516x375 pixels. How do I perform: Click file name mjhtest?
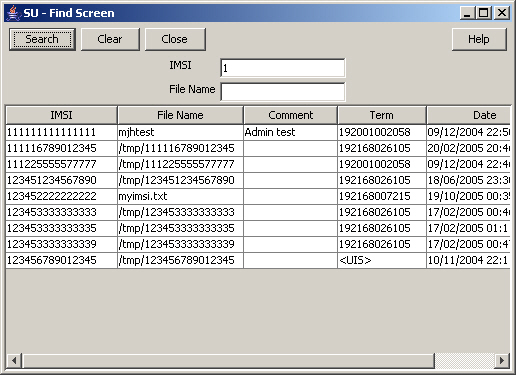click(180, 132)
